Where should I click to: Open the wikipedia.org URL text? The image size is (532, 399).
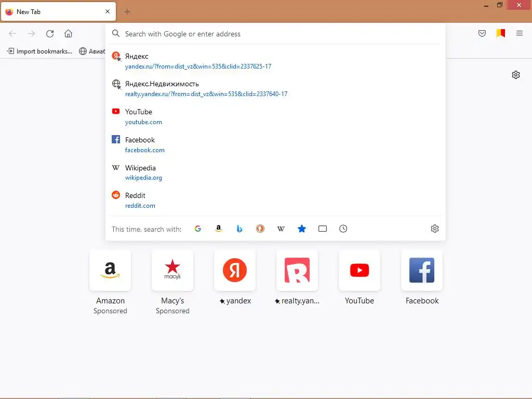[143, 178]
